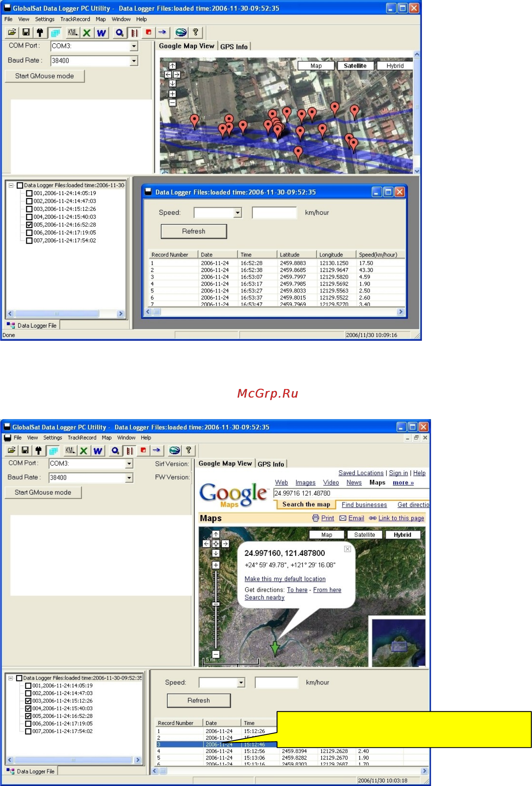Switch to GPS Info tab, lower window

tap(271, 464)
